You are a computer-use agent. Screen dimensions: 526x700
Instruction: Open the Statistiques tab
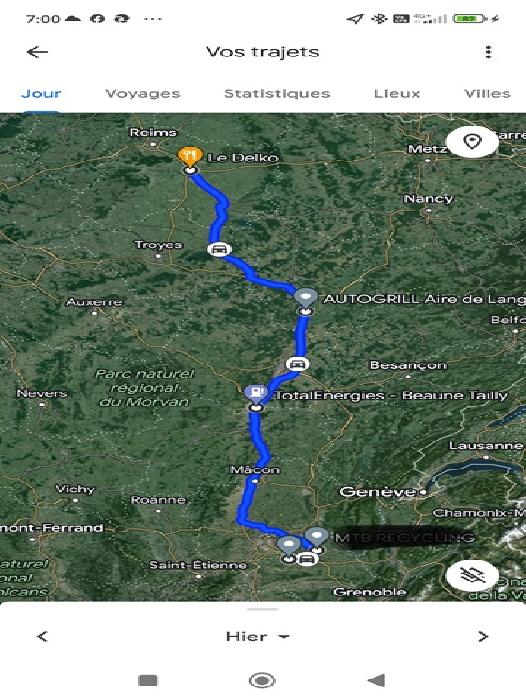277,94
